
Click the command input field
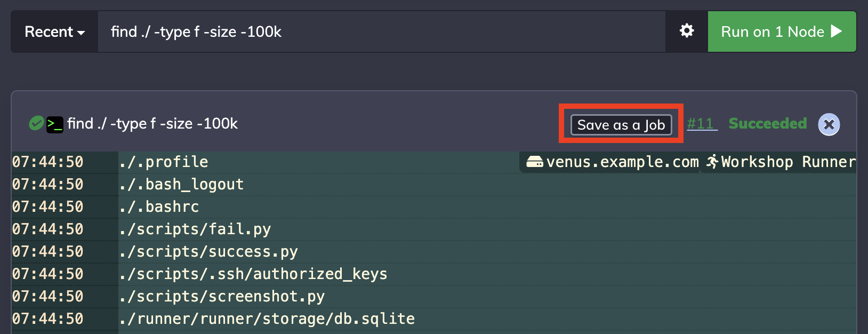pos(382,32)
